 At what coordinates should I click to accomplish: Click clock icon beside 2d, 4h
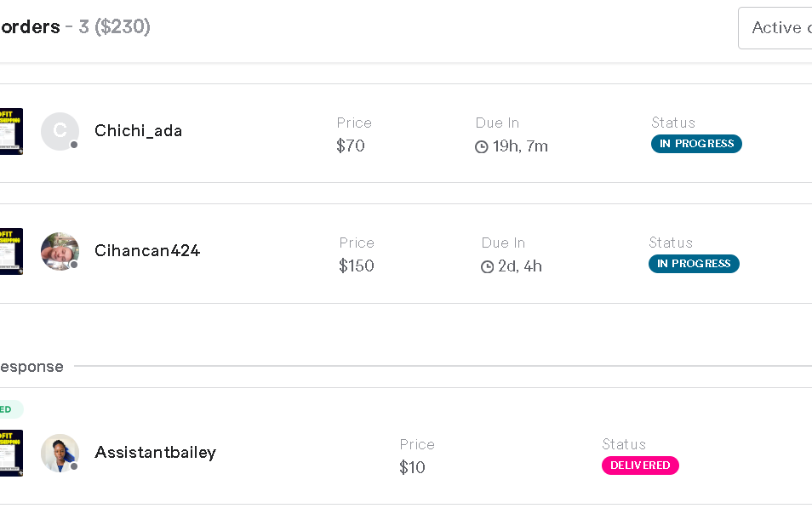click(488, 267)
